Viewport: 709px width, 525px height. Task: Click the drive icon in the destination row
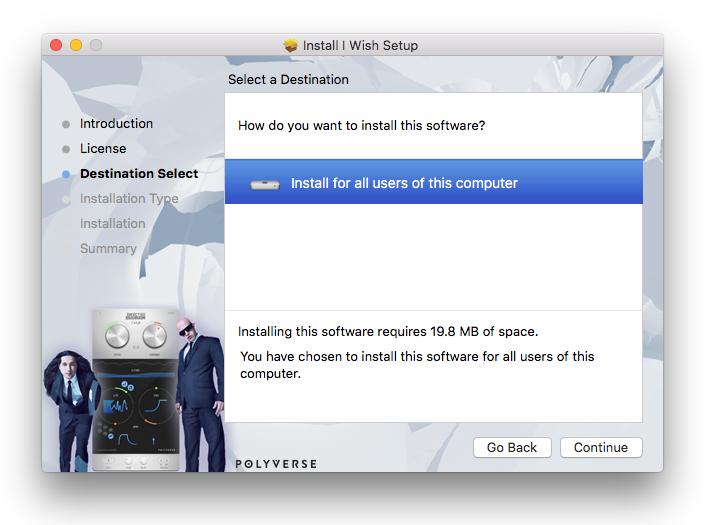tap(265, 184)
